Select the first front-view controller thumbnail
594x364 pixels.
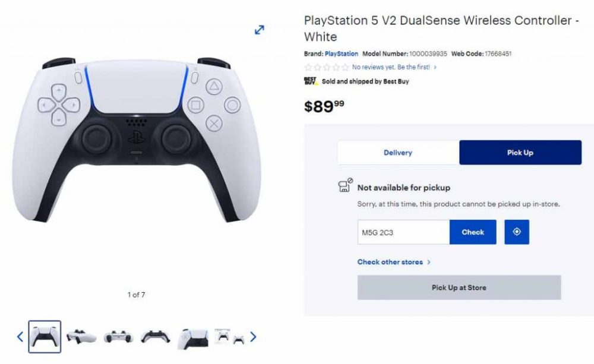(x=45, y=337)
